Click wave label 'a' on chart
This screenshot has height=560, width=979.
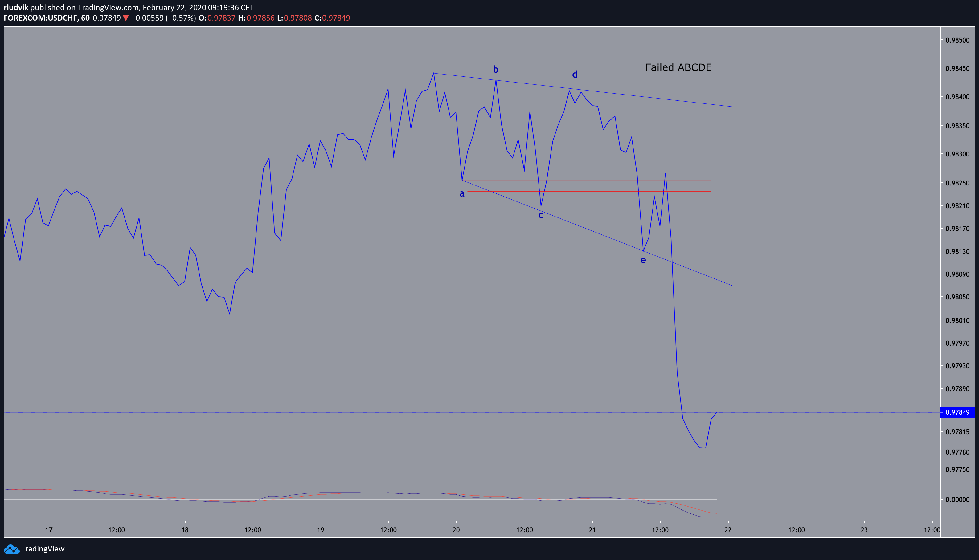point(462,194)
